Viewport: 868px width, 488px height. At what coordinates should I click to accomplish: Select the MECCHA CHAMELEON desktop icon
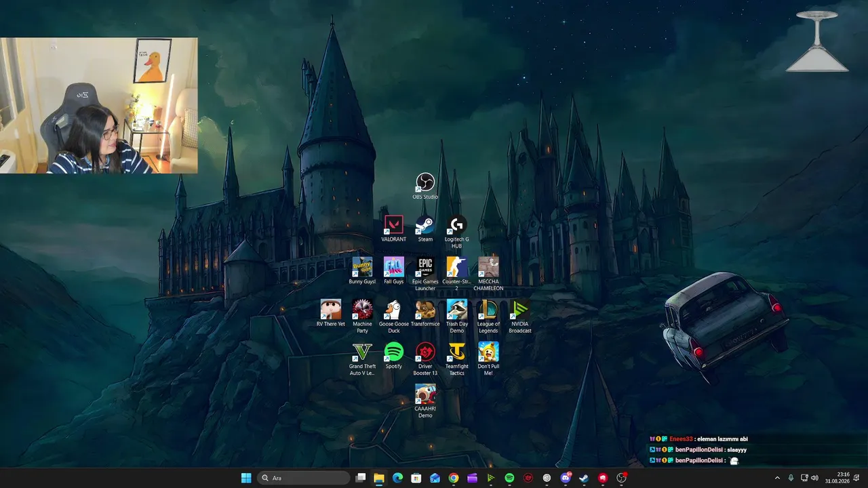(488, 274)
